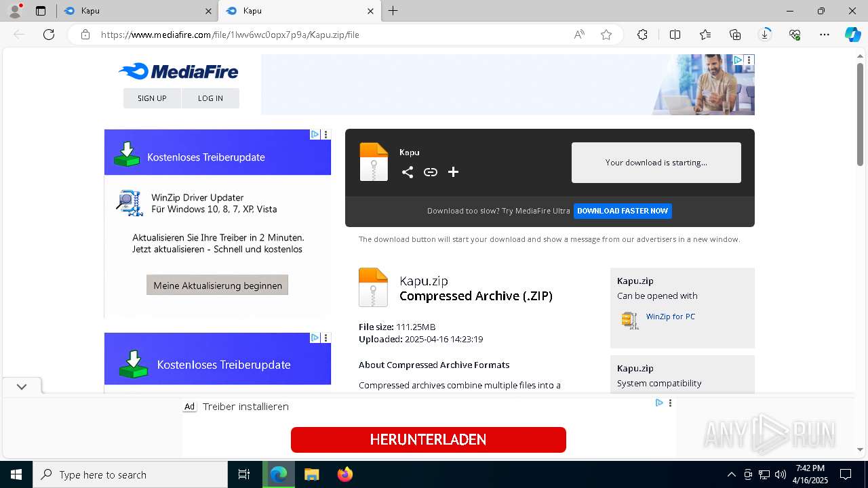Open AdChoices on bottom Treiber installieren ad
The image size is (868, 488).
pyautogui.click(x=659, y=403)
